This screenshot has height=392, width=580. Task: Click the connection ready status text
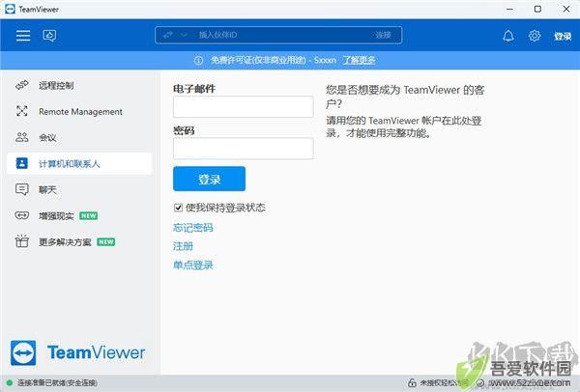point(57,382)
